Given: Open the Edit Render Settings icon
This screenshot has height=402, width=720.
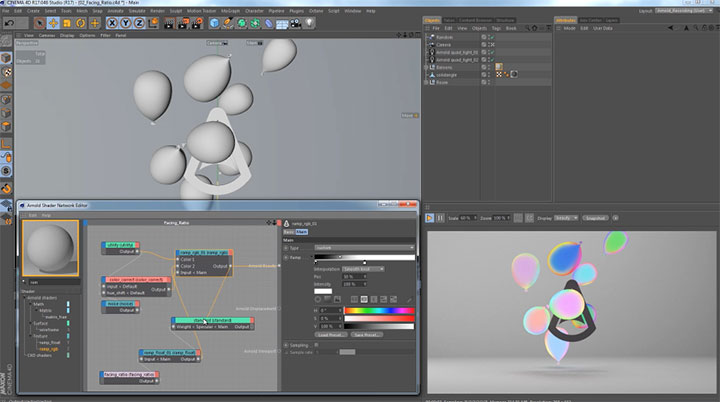Looking at the screenshot, I should pos(197,23).
